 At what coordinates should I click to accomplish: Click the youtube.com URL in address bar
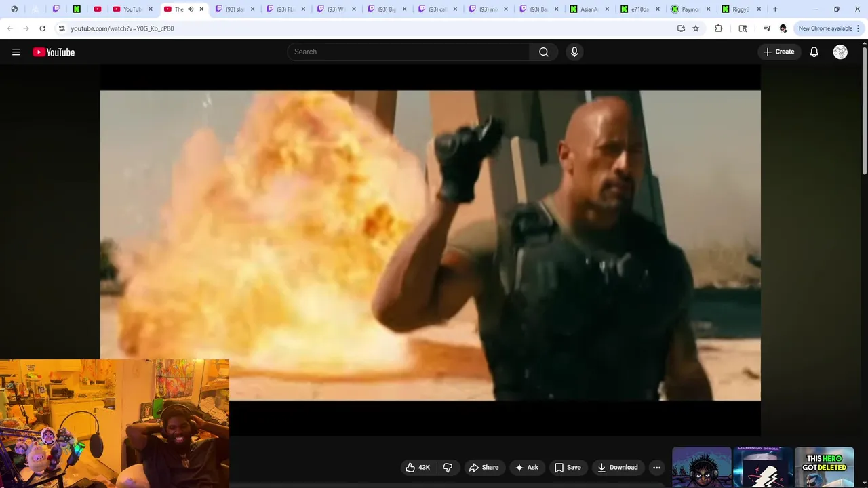[x=122, y=28]
